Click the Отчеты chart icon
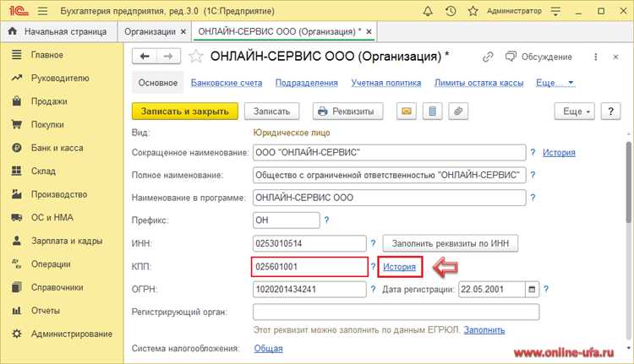Screen dimensions: 634x364 pos(17,311)
